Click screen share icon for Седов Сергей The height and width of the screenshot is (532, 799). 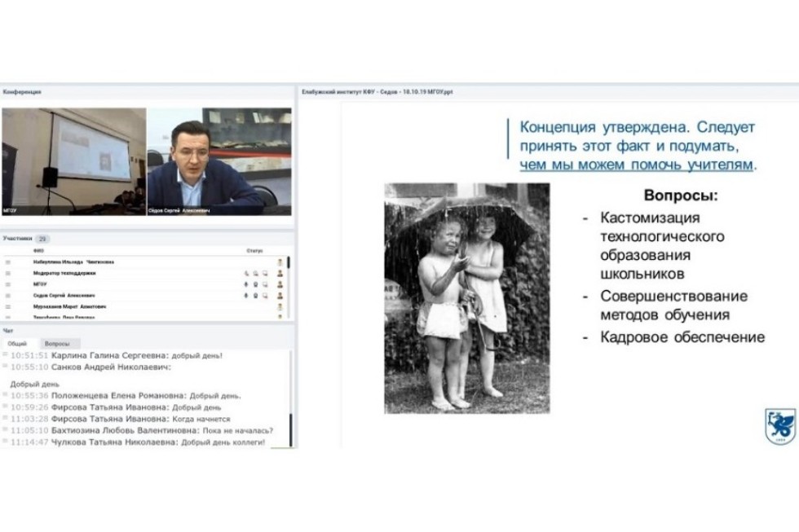point(263,296)
